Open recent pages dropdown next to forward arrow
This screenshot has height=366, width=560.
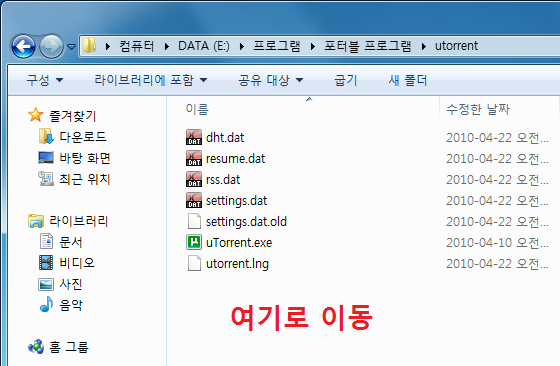pyautogui.click(x=71, y=46)
